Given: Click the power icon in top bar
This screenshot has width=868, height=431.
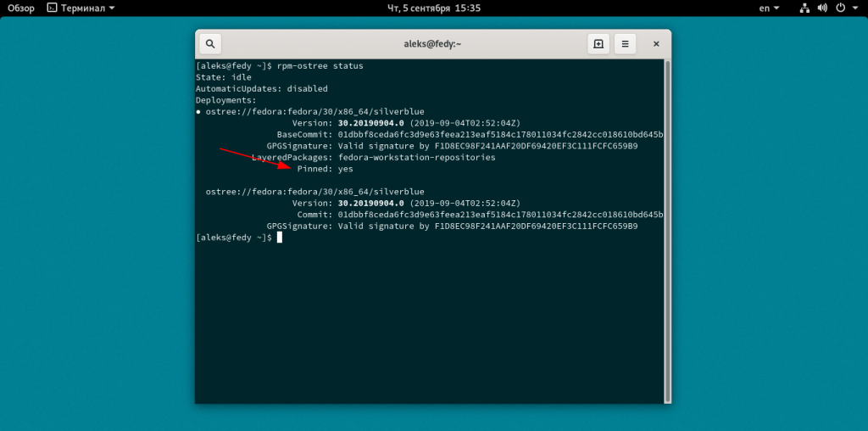Looking at the screenshot, I should 840,8.
